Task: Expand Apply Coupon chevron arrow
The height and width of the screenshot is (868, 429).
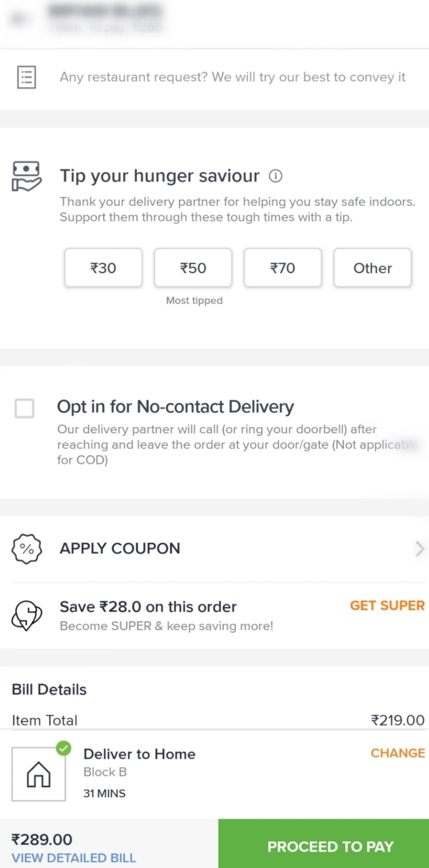Action: pos(419,549)
